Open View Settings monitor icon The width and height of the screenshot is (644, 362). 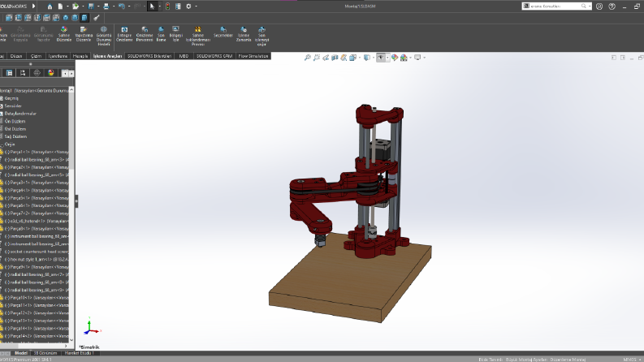tap(417, 58)
